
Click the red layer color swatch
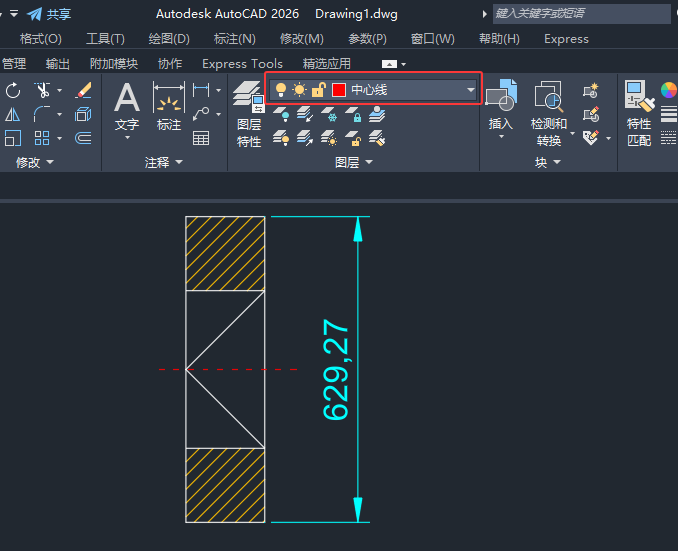point(339,90)
